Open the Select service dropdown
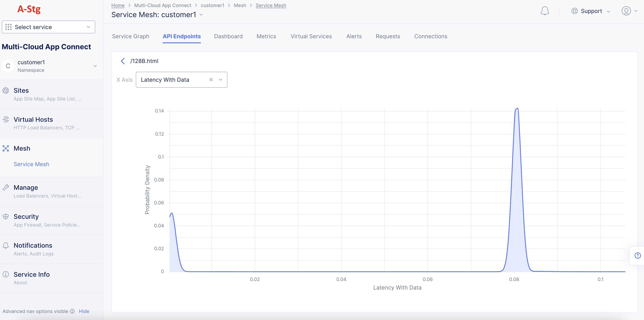This screenshot has width=644, height=320. tap(48, 27)
